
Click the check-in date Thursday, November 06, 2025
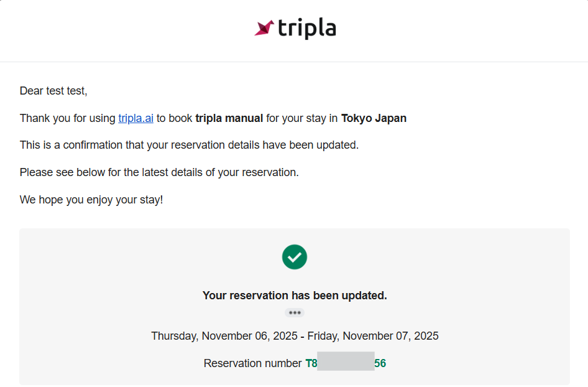(x=224, y=336)
